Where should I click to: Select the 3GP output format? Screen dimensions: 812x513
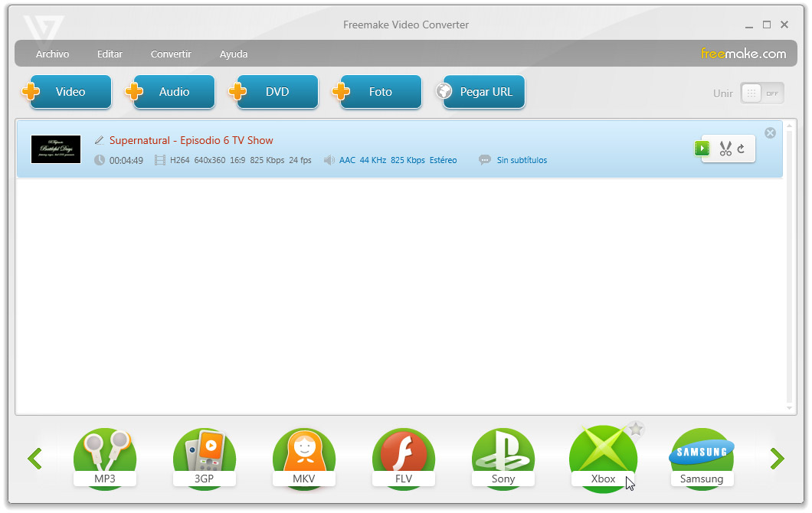pos(205,458)
